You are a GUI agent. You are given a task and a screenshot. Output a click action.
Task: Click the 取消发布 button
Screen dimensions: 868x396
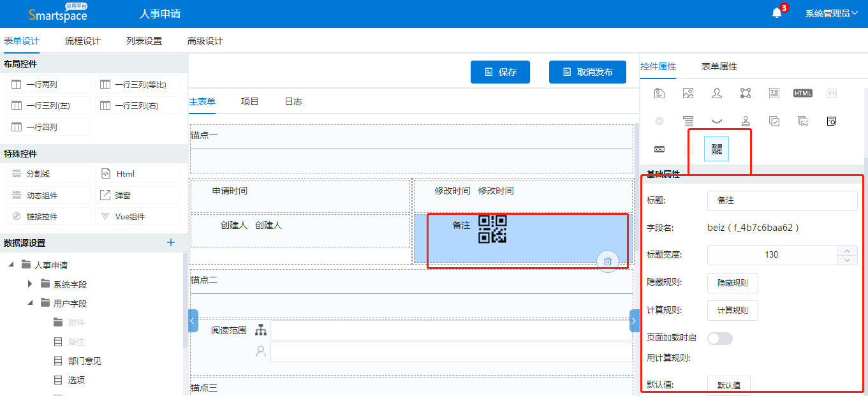click(x=588, y=72)
